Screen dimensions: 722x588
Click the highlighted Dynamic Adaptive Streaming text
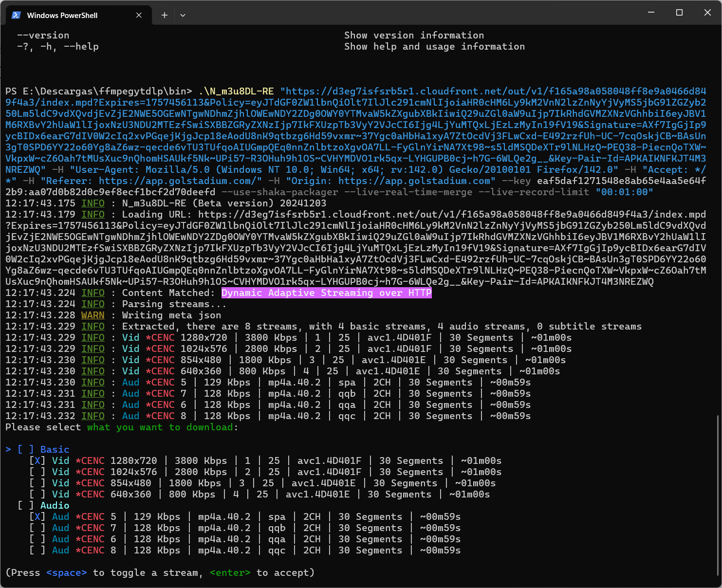point(326,293)
